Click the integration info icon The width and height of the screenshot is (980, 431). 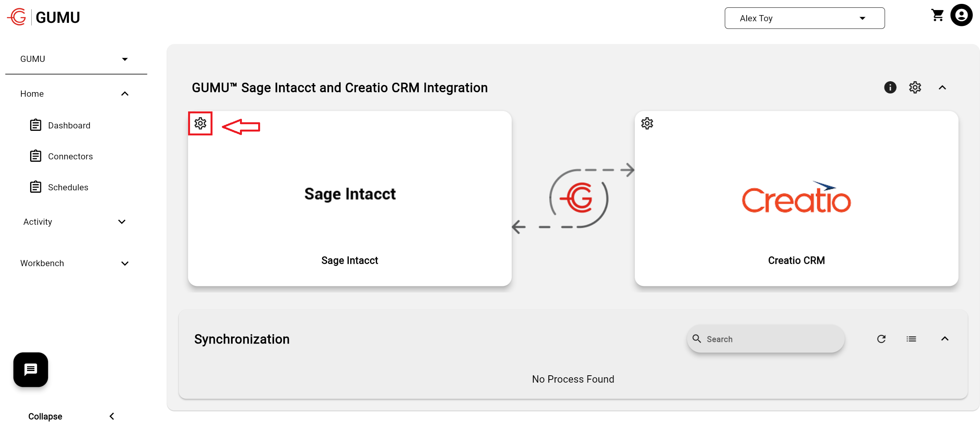890,87
